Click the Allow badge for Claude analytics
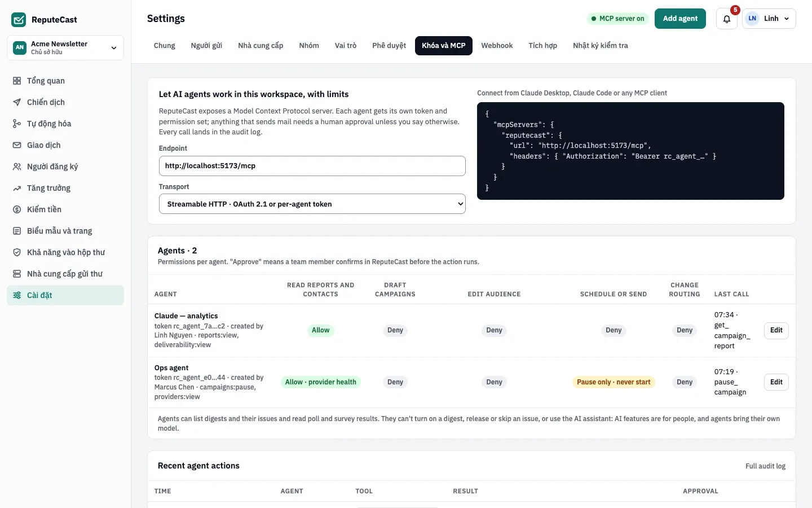The height and width of the screenshot is (508, 812). point(321,330)
